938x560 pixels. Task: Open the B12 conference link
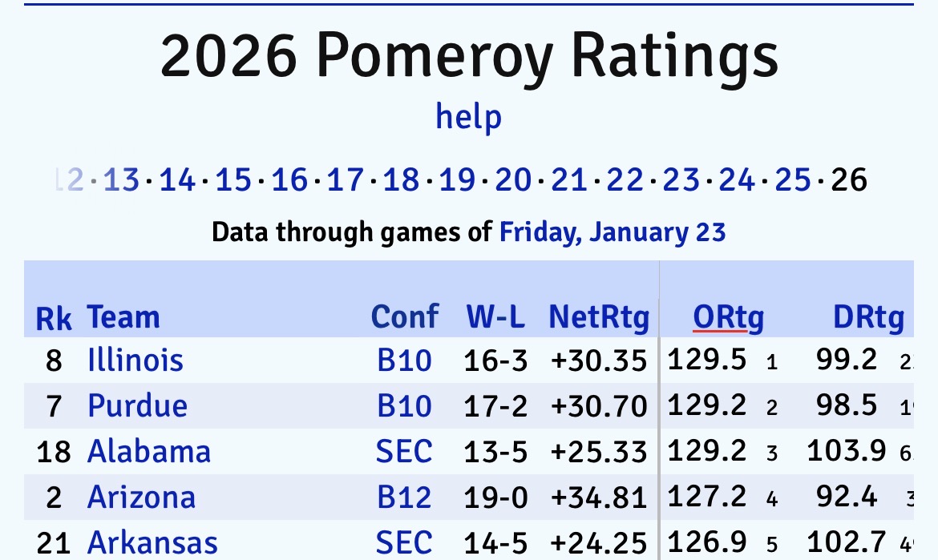(x=405, y=498)
